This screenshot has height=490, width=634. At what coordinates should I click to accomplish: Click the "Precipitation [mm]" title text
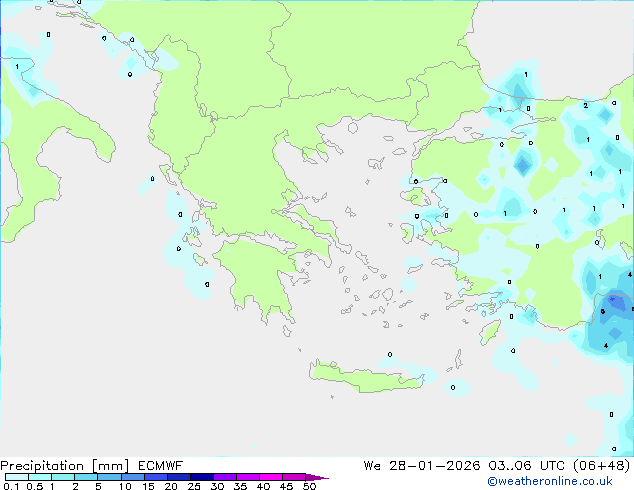tap(65, 466)
